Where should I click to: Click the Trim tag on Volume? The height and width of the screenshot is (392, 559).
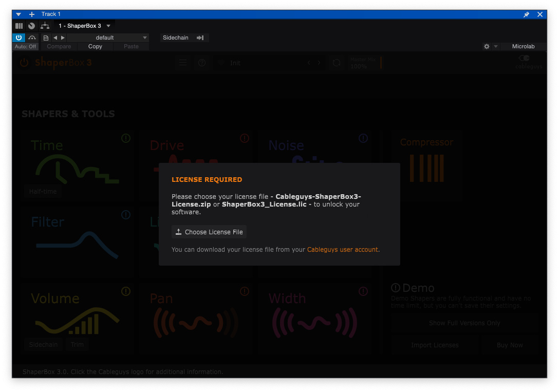77,345
